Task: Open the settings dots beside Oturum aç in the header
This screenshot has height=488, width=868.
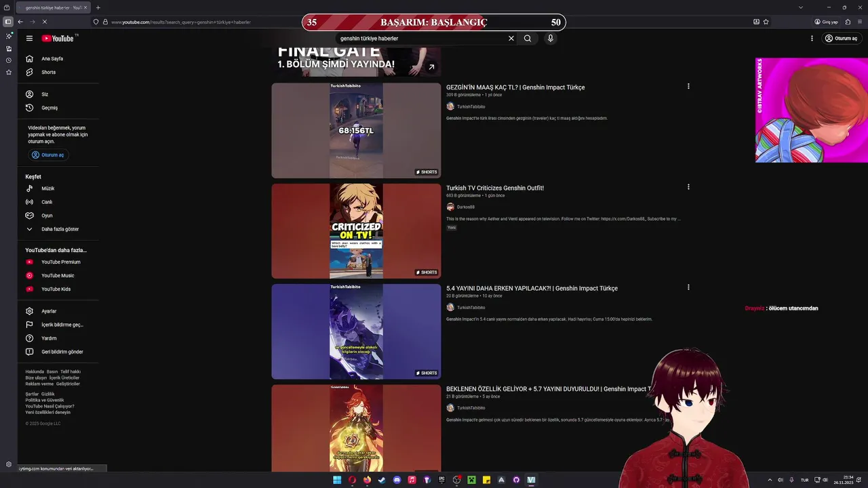Action: [x=812, y=39]
